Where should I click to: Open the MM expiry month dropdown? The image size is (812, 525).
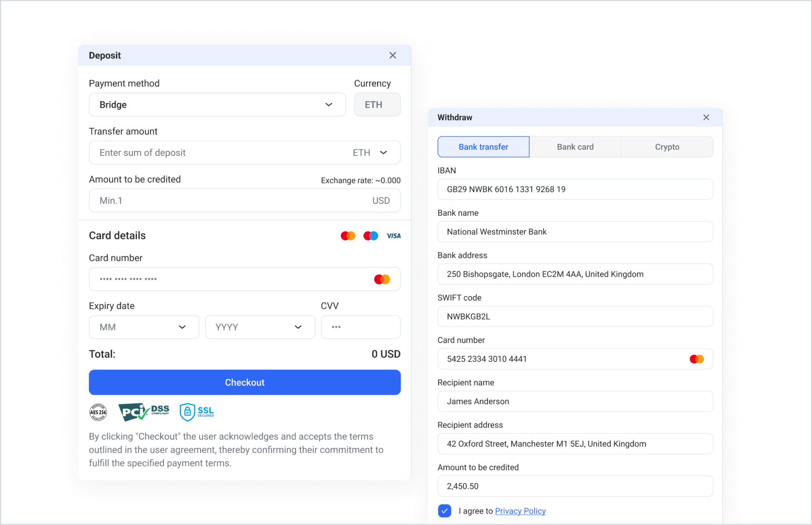point(144,327)
